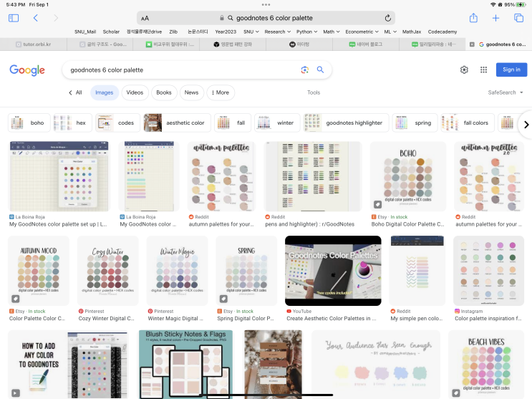Viewport: 532px width, 399px height.
Task: Open the MathJax bookmark
Action: [x=412, y=32]
